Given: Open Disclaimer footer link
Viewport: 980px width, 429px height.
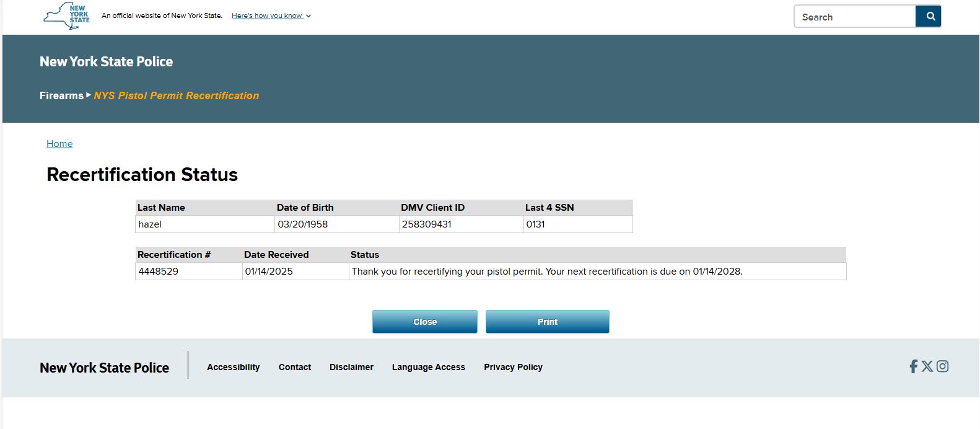Looking at the screenshot, I should point(351,367).
